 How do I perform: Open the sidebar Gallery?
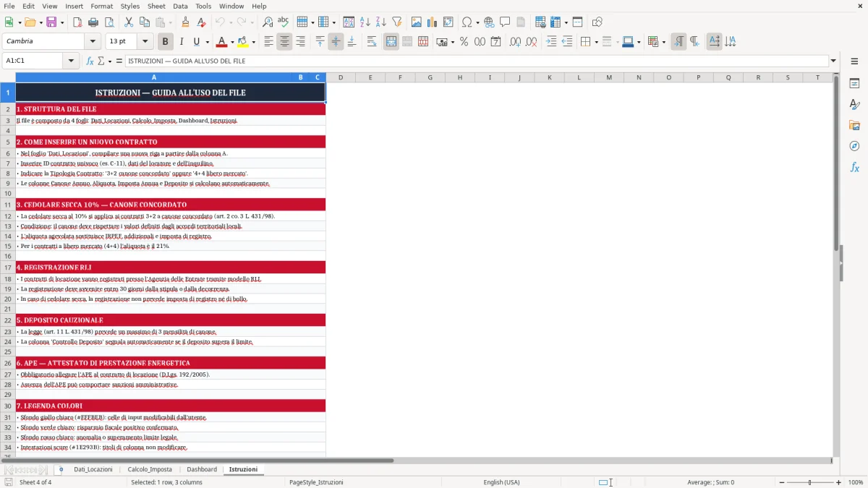point(854,126)
